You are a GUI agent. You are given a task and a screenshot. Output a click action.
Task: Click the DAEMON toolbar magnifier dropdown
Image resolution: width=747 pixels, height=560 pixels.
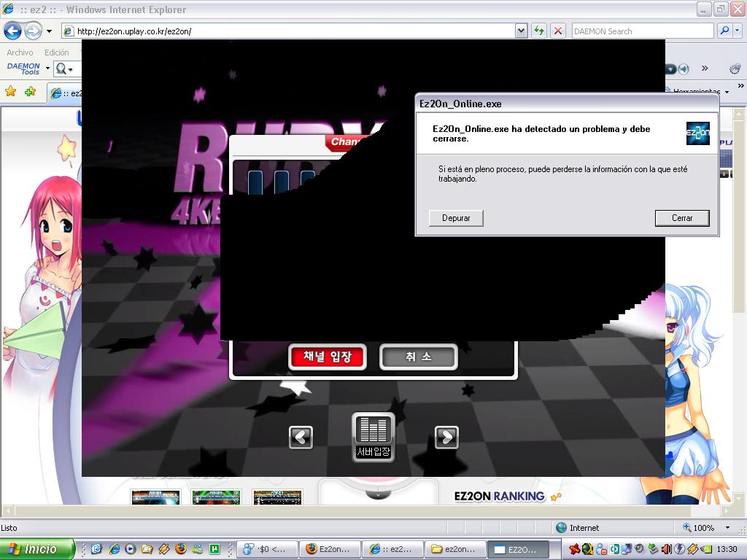(x=64, y=69)
